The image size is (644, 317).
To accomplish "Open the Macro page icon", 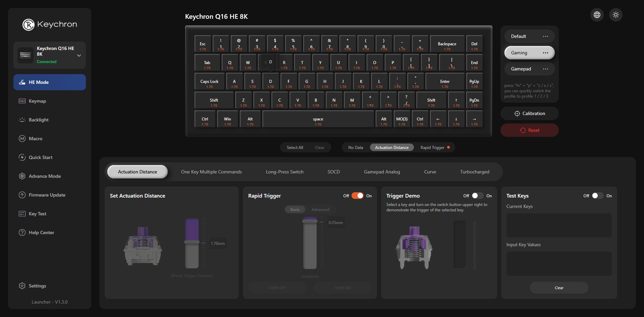I will tap(22, 139).
